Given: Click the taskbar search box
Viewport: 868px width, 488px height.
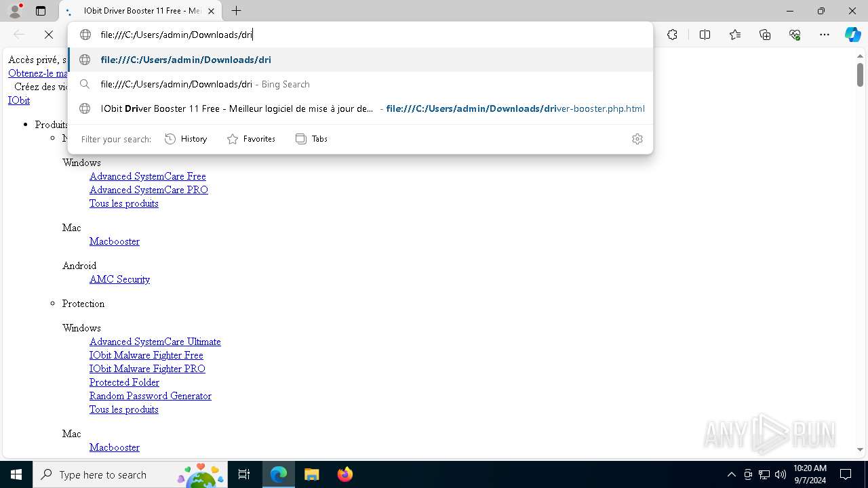Looking at the screenshot, I should [x=130, y=474].
